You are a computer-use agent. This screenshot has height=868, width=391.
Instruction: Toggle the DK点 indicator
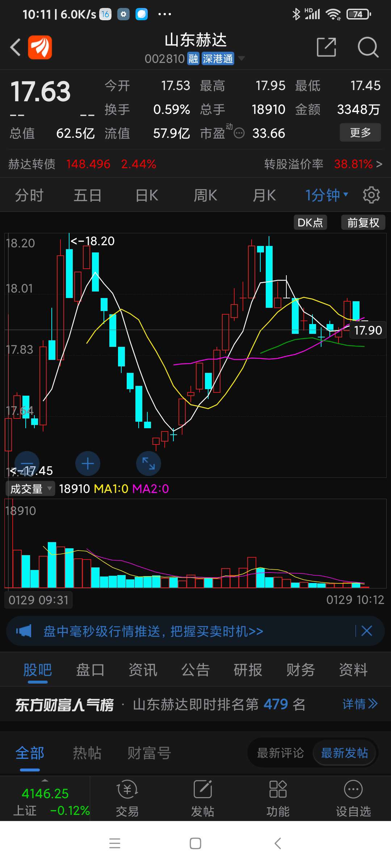pos(310,222)
